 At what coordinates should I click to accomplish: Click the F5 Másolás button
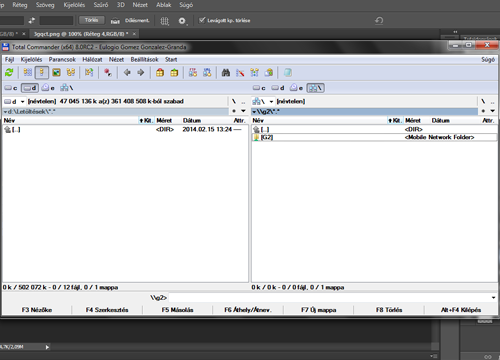(x=178, y=310)
